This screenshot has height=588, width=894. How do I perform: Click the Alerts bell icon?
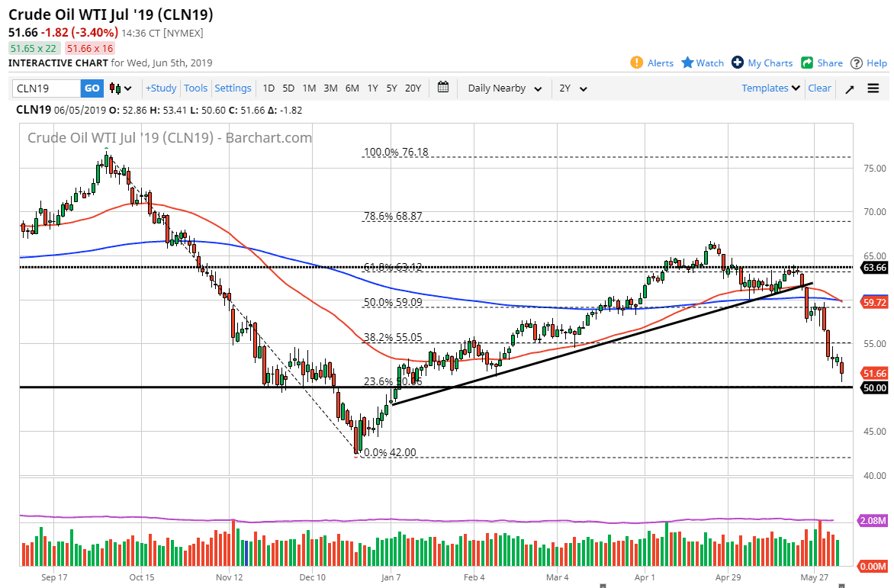click(637, 63)
